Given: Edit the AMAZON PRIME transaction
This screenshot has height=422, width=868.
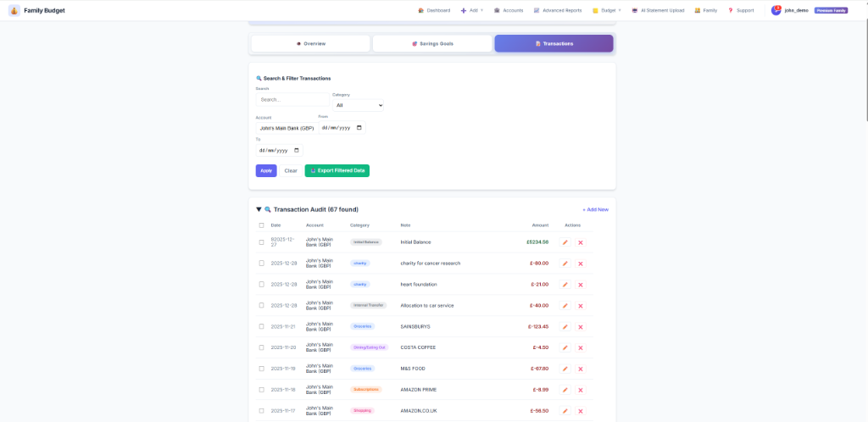Looking at the screenshot, I should [565, 390].
